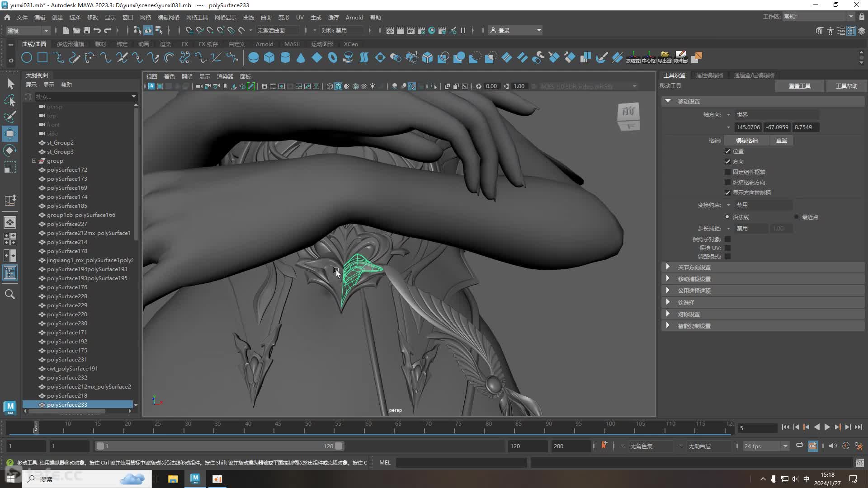Viewport: 868px width, 488px height.
Task: Toggle the 方向 checkbox
Action: pos(727,162)
